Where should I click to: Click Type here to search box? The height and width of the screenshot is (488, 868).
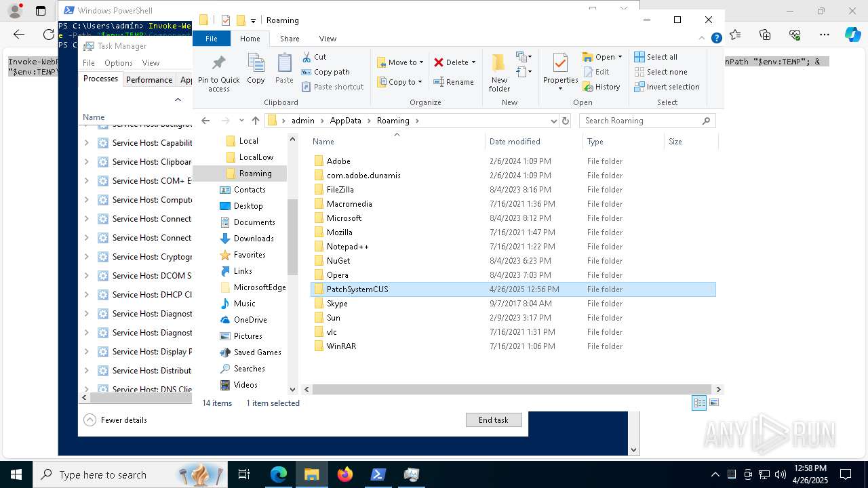(129, 474)
